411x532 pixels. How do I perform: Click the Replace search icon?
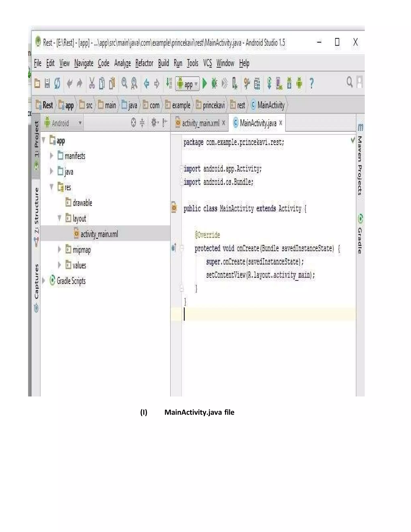pos(134,83)
